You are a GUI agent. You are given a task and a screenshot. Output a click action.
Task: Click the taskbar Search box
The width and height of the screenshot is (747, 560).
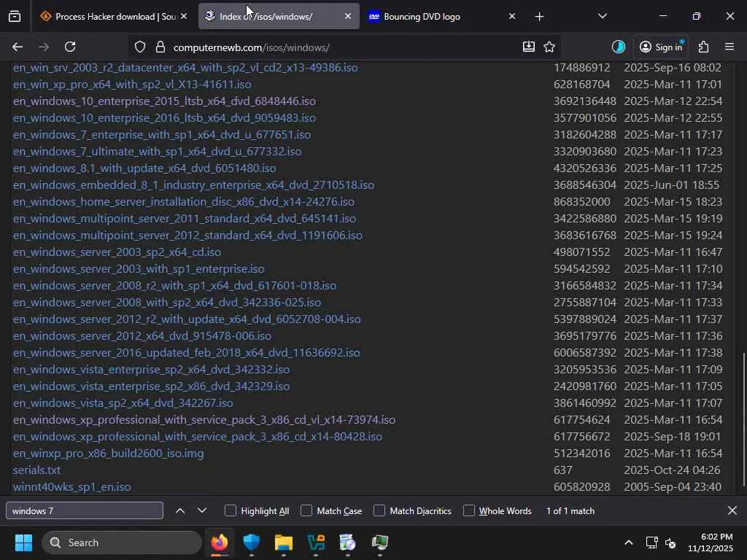click(x=122, y=542)
